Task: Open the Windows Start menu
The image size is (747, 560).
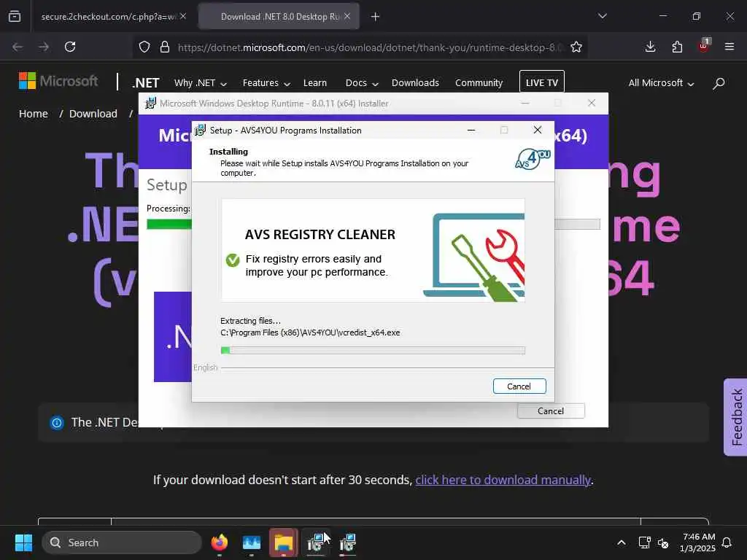Action: 23,542
